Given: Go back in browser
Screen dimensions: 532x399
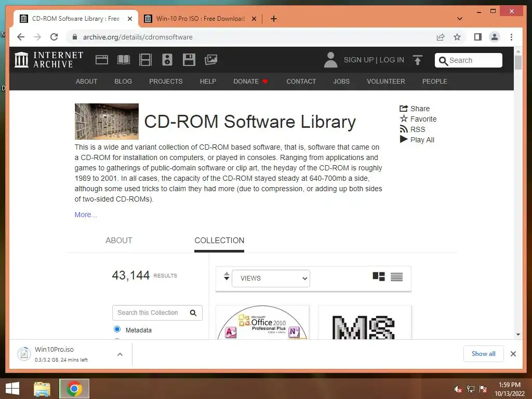Looking at the screenshot, I should pyautogui.click(x=21, y=37).
